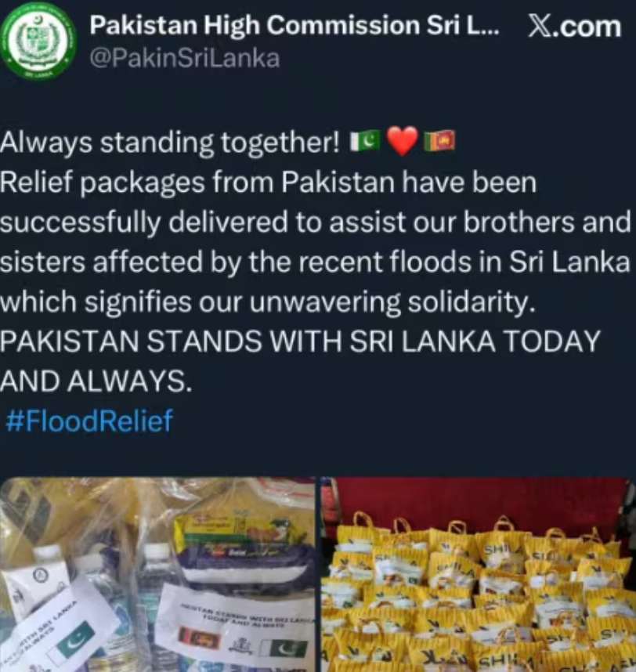Click the Sri Lanka flag on package label
The width and height of the screenshot is (636, 672).
[199, 639]
